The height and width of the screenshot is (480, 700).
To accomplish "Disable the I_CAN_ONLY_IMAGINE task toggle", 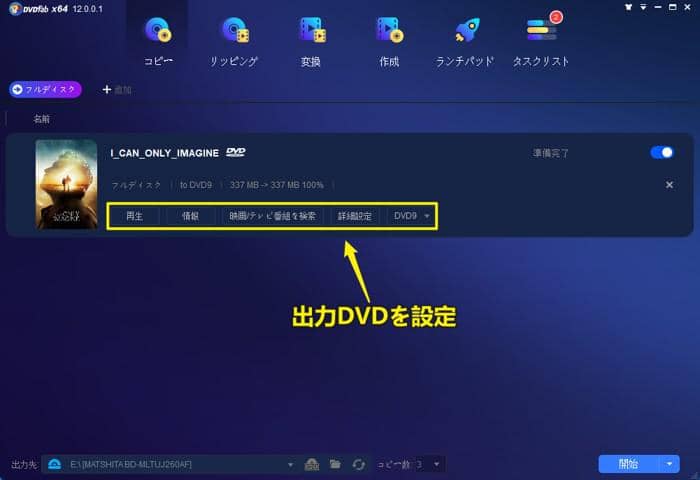I will tap(661, 152).
